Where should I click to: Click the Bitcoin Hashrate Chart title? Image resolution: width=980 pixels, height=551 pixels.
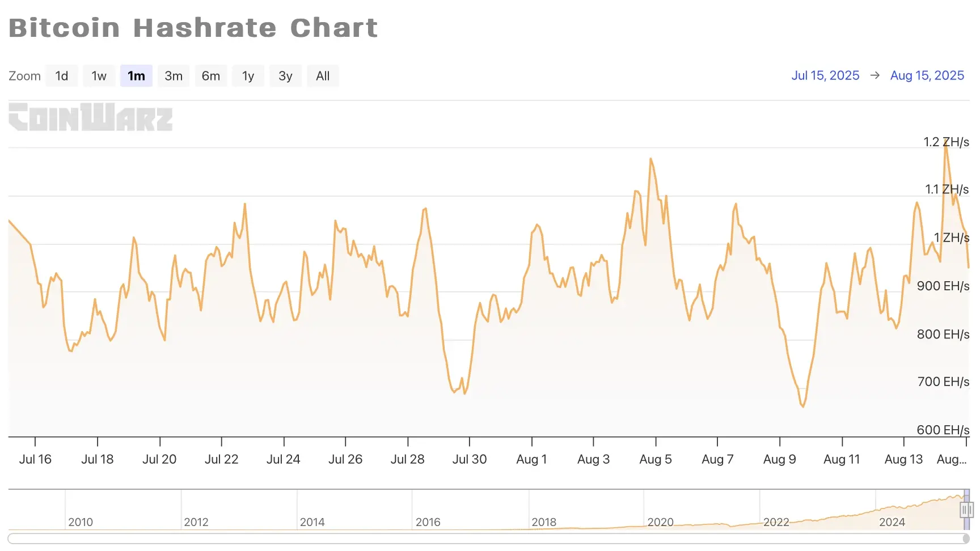(193, 28)
